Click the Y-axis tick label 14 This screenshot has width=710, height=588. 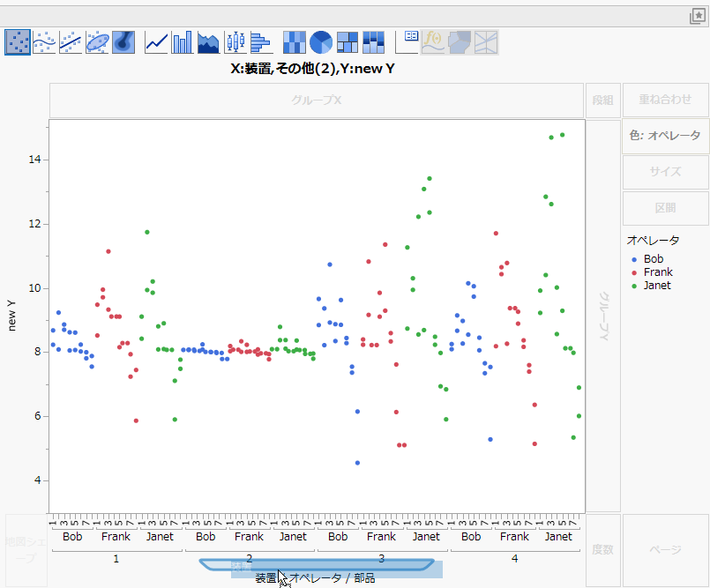[x=34, y=160]
